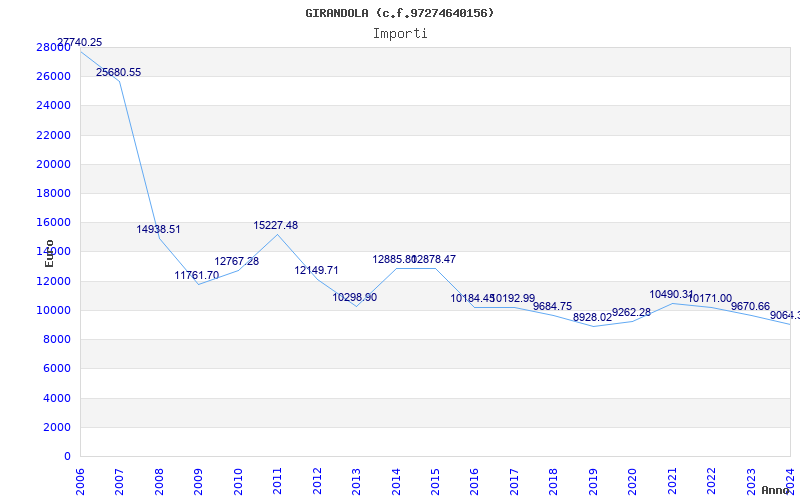Click the x-axis year label 2015
This screenshot has height=500, width=800.
[x=435, y=482]
